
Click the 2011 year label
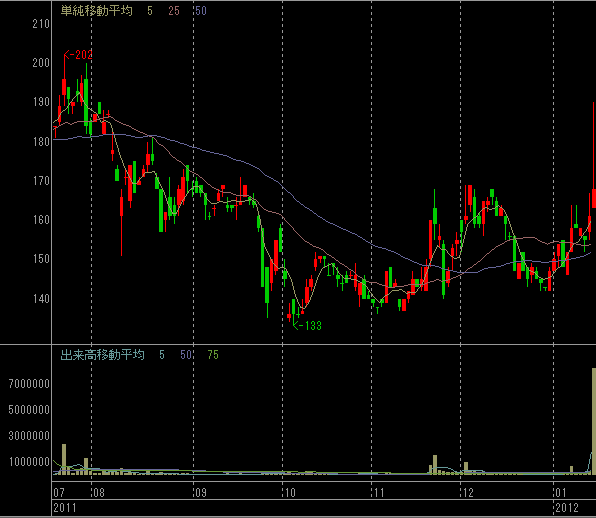coord(65,508)
